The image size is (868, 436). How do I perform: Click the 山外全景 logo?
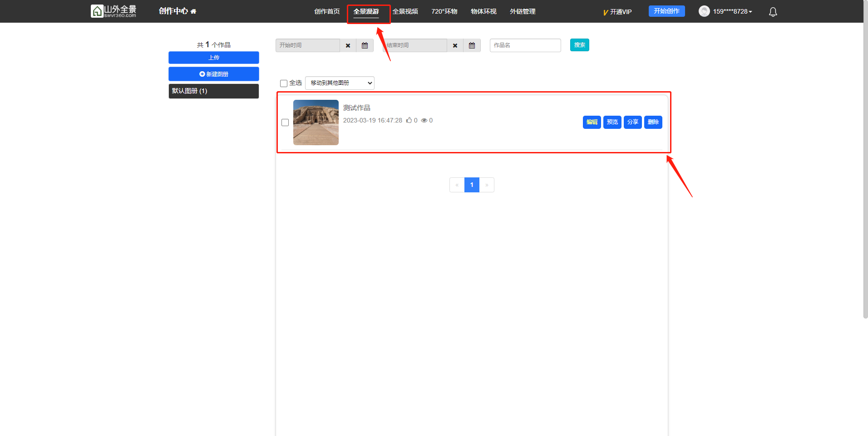click(x=113, y=11)
